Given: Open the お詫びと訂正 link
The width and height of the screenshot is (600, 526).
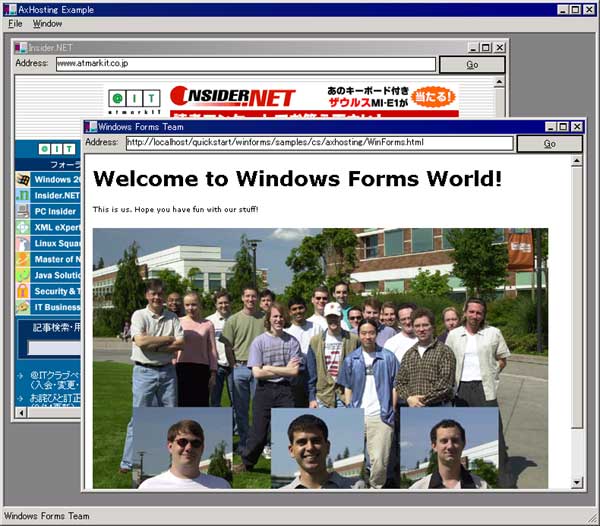Looking at the screenshot, I should coord(55,398).
